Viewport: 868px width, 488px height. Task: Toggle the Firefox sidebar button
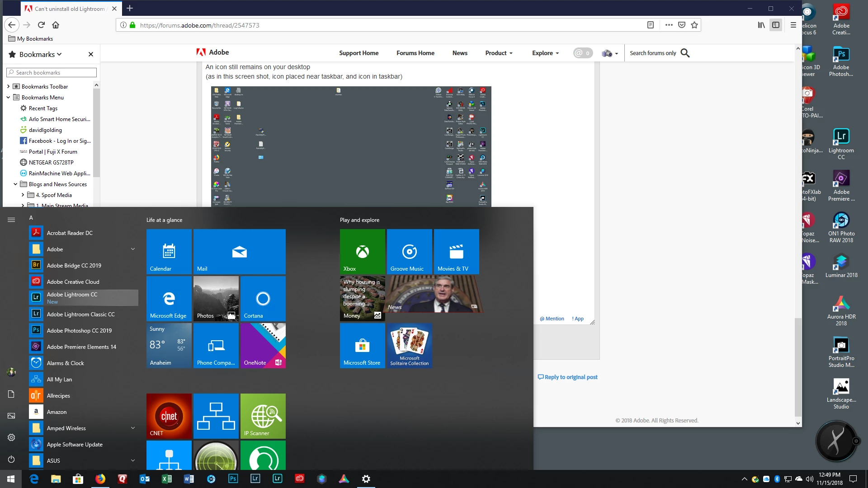point(776,25)
